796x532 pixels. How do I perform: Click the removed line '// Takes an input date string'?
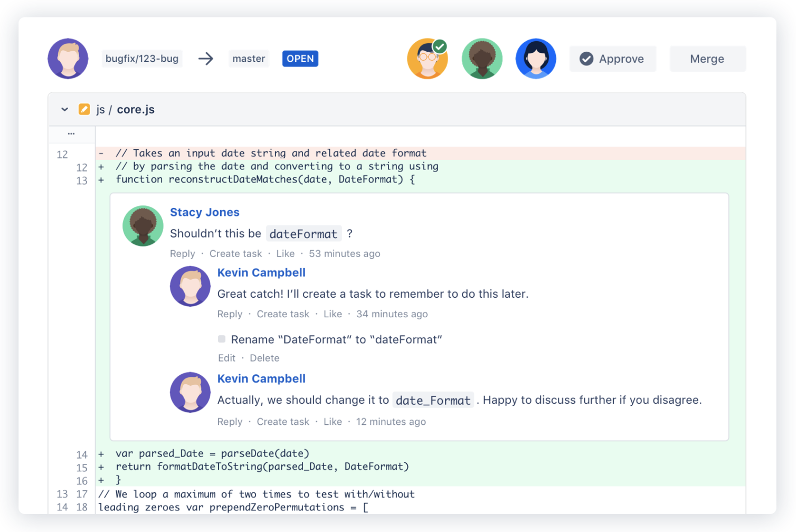tap(421, 153)
